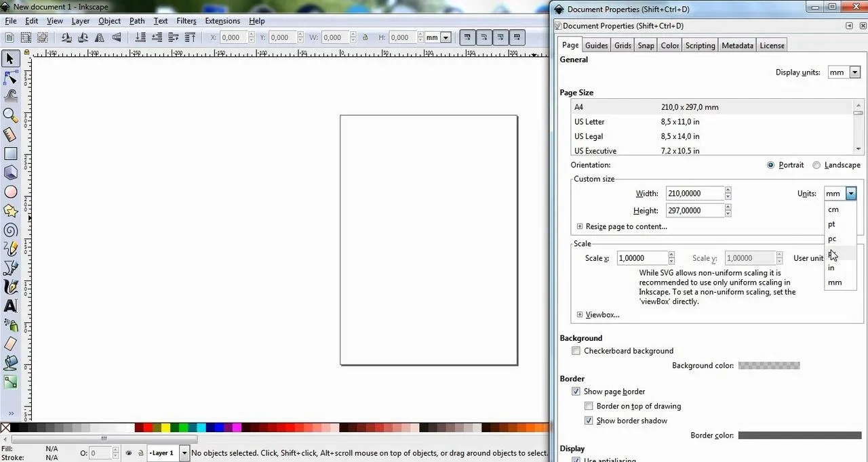868x462 pixels.
Task: Toggle width/height ratio lock
Action: 365,38
